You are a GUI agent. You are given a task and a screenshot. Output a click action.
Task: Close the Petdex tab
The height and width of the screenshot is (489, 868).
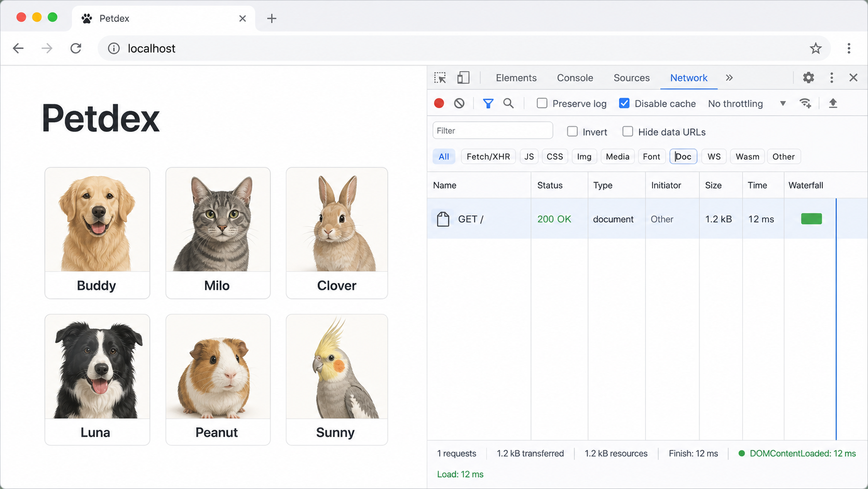coord(242,19)
